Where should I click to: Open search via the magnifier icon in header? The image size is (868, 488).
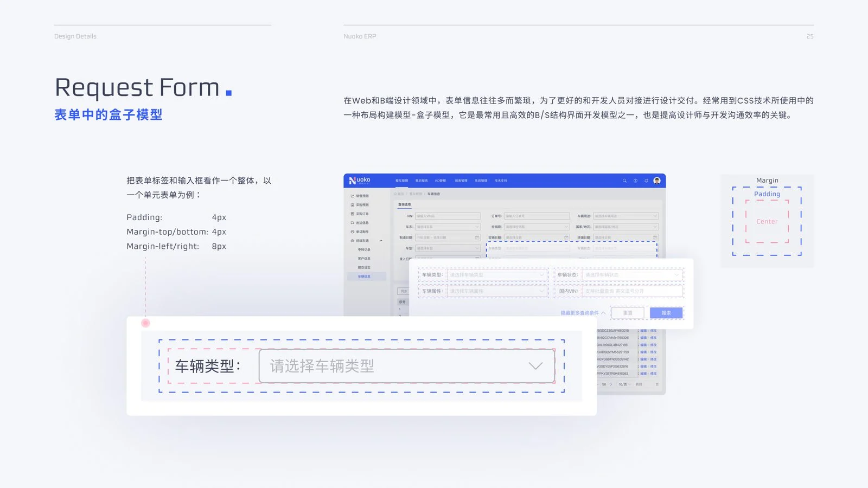[624, 181]
